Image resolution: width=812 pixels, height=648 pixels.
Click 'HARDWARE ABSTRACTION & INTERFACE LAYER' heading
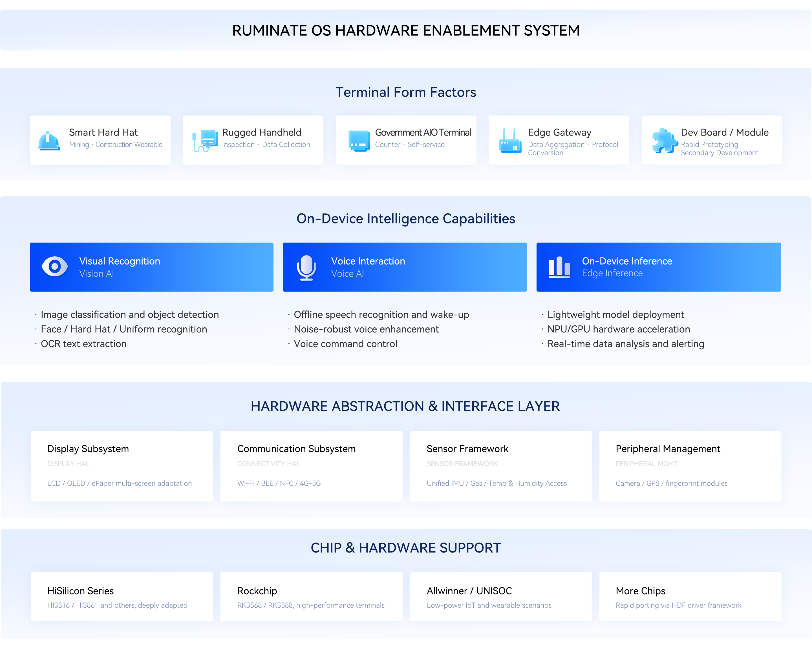[405, 407]
